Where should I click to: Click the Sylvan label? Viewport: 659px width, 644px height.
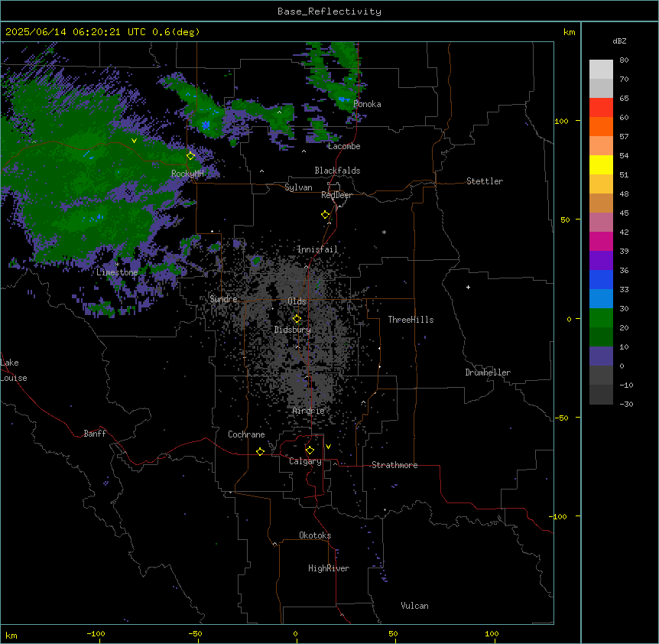pos(298,187)
